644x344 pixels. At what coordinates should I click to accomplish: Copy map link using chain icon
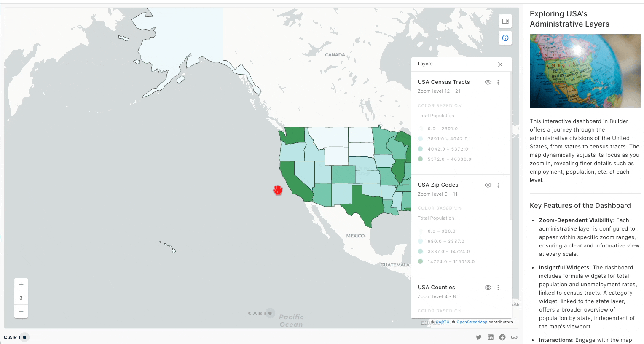pos(514,337)
